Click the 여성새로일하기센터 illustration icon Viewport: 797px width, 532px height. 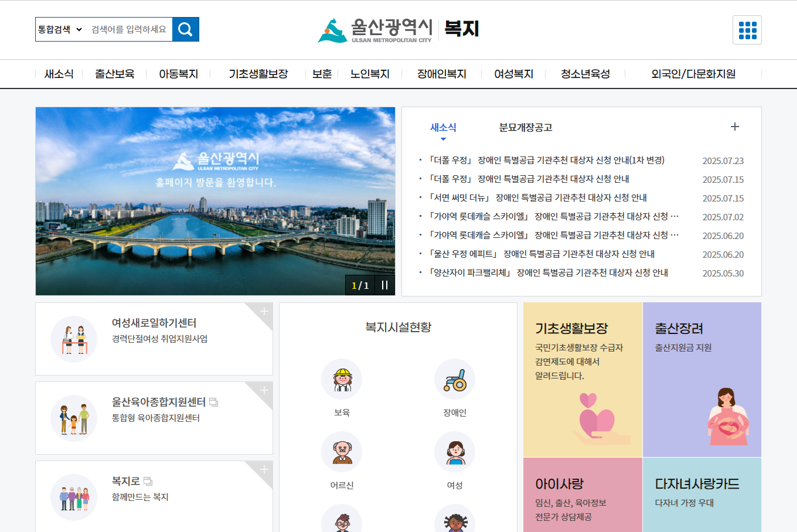(74, 339)
